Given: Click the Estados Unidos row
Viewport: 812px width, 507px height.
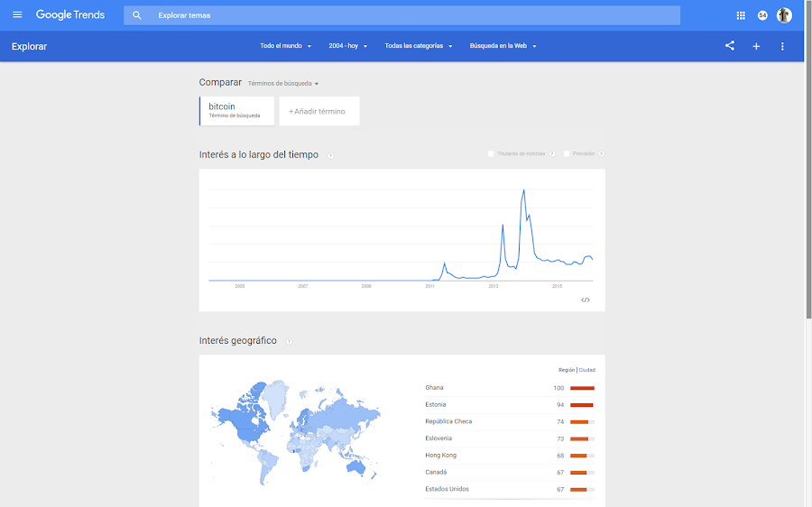Looking at the screenshot, I should 510,489.
